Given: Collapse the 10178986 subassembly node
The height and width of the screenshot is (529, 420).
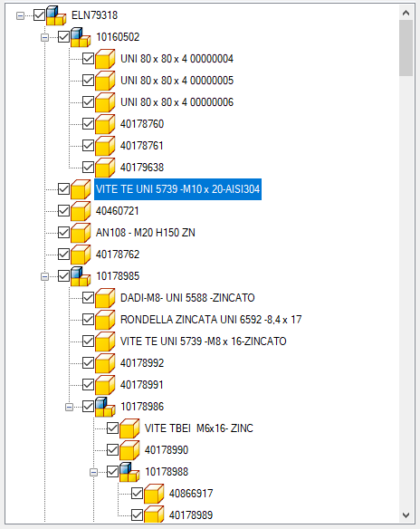Looking at the screenshot, I should (x=69, y=408).
